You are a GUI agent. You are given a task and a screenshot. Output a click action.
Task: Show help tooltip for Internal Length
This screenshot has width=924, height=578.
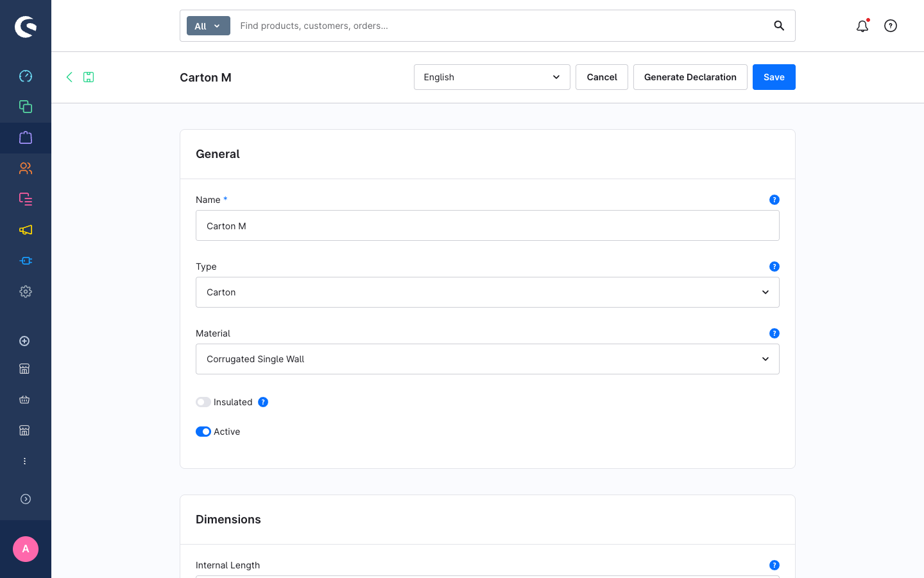point(774,565)
